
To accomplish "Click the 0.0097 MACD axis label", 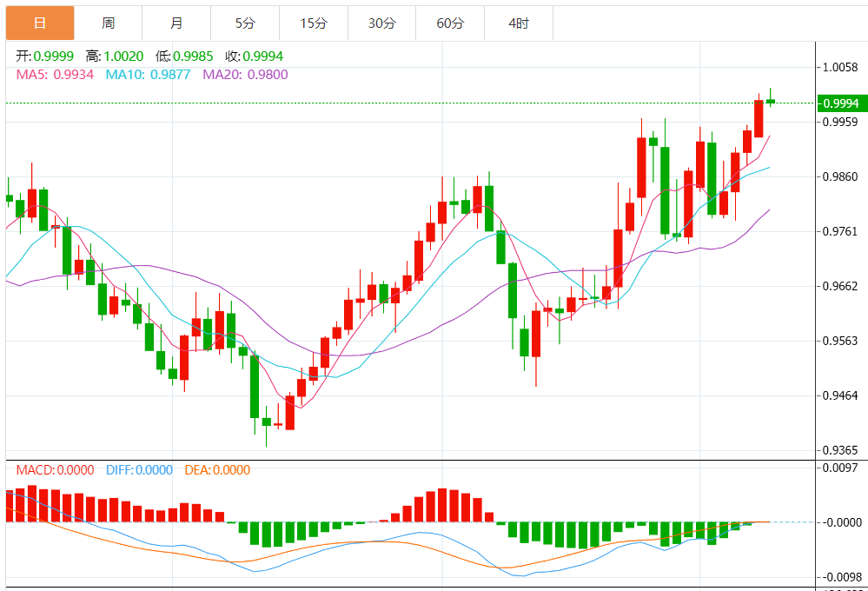I will (840, 468).
